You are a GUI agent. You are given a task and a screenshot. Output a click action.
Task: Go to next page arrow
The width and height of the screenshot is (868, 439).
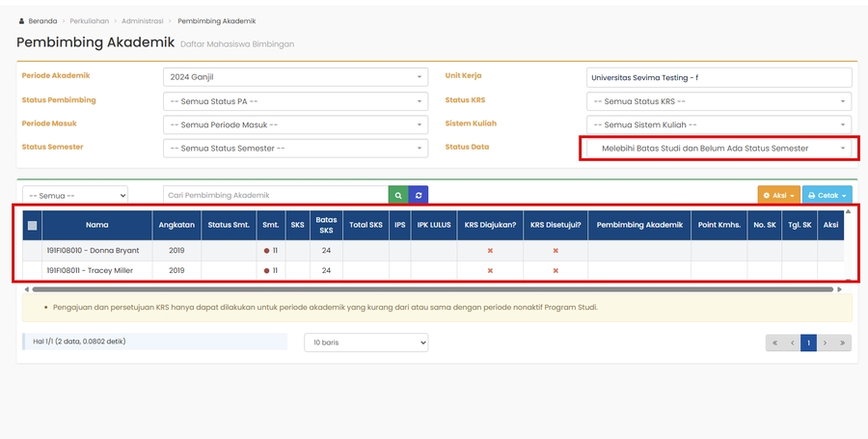[x=826, y=343]
